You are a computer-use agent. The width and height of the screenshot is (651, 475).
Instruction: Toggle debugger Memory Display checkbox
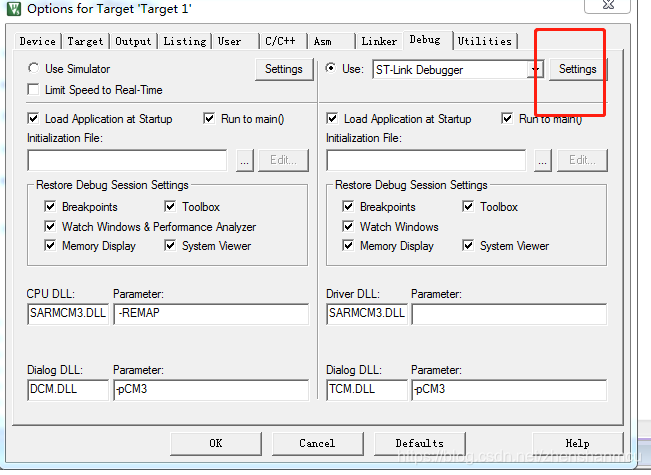pyautogui.click(x=348, y=245)
